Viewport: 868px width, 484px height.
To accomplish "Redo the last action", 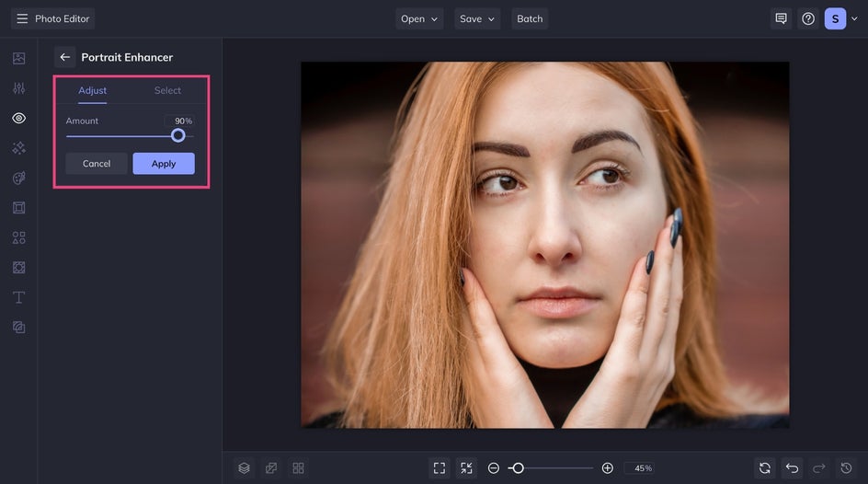I will (x=819, y=468).
